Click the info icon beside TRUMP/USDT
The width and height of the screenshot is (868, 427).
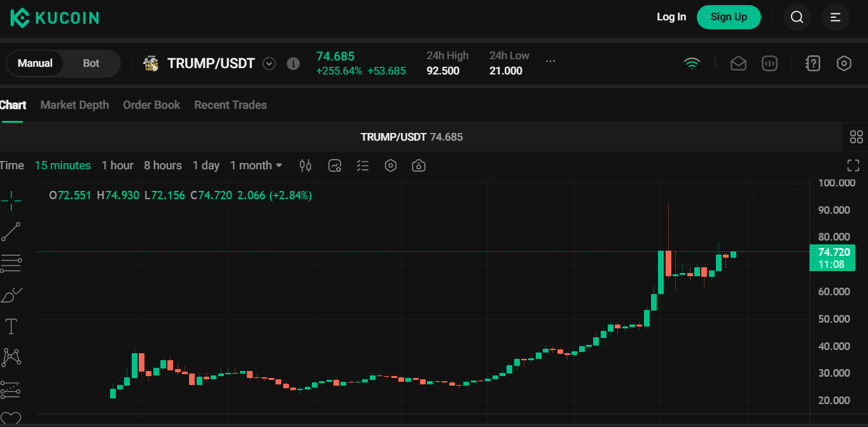pyautogui.click(x=293, y=64)
